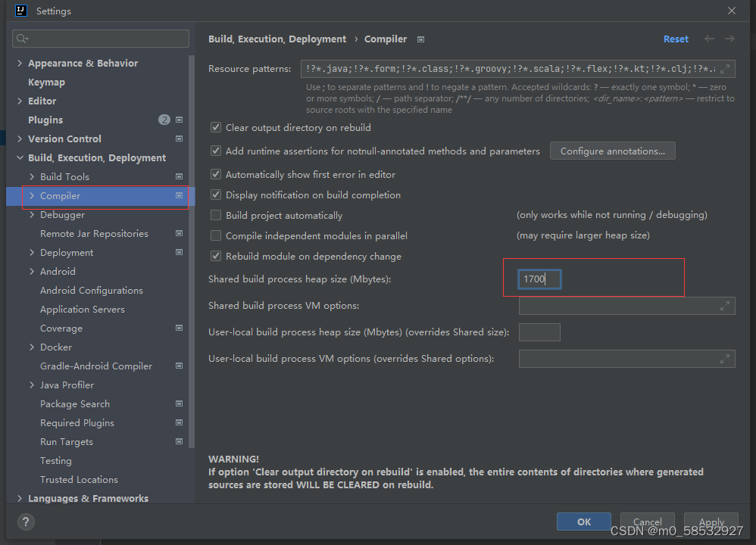Click the Resource patterns text field
This screenshot has width=756, height=545.
tap(518, 69)
